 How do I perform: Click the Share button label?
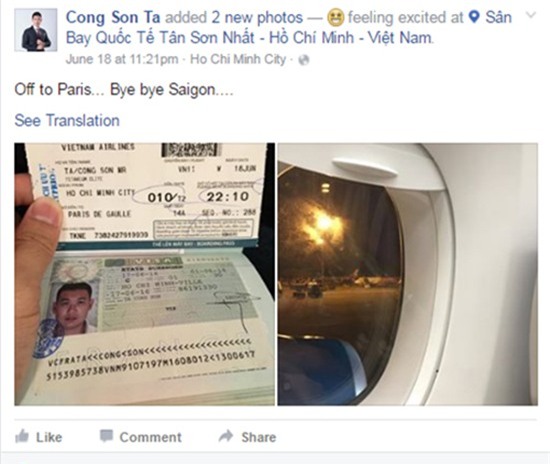click(x=259, y=437)
